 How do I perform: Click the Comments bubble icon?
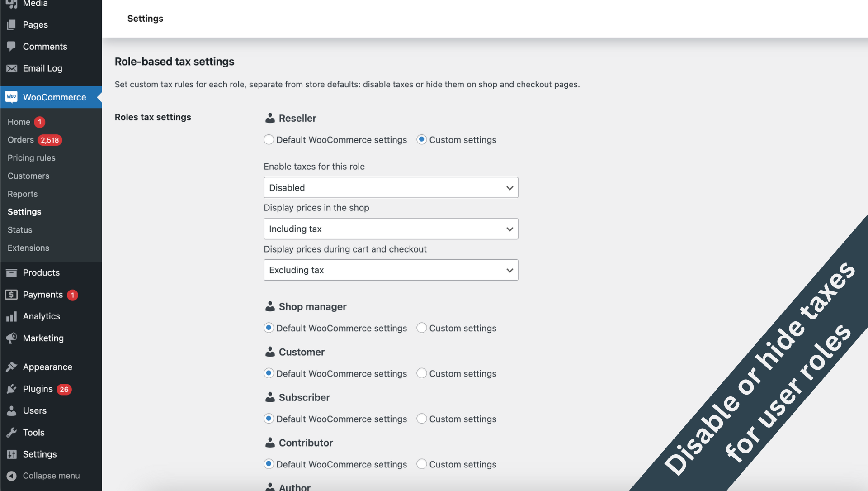coord(11,46)
